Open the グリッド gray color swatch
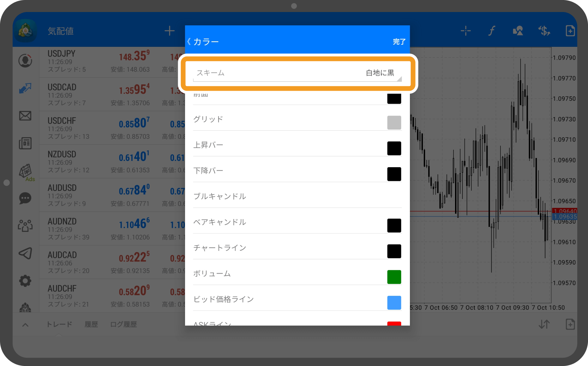Screen dimensions: 588x366 pyautogui.click(x=394, y=123)
